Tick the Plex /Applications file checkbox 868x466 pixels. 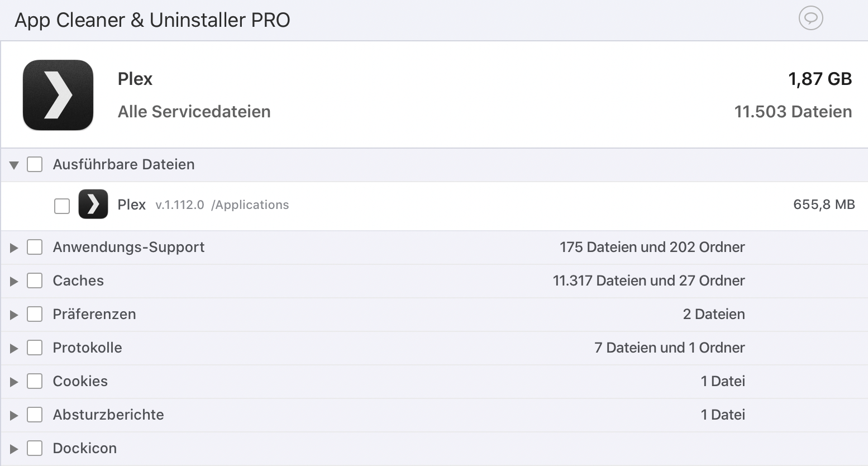point(62,206)
